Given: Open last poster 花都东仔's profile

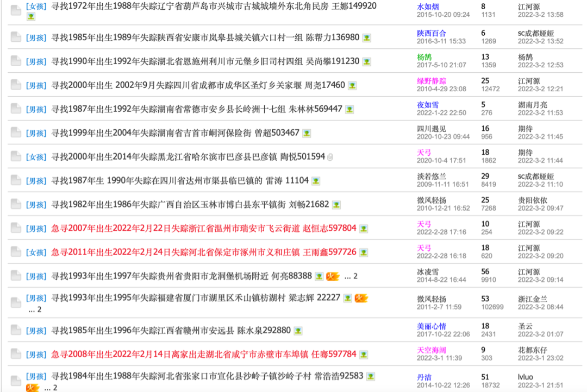Looking at the screenshot, I should [532, 350].
